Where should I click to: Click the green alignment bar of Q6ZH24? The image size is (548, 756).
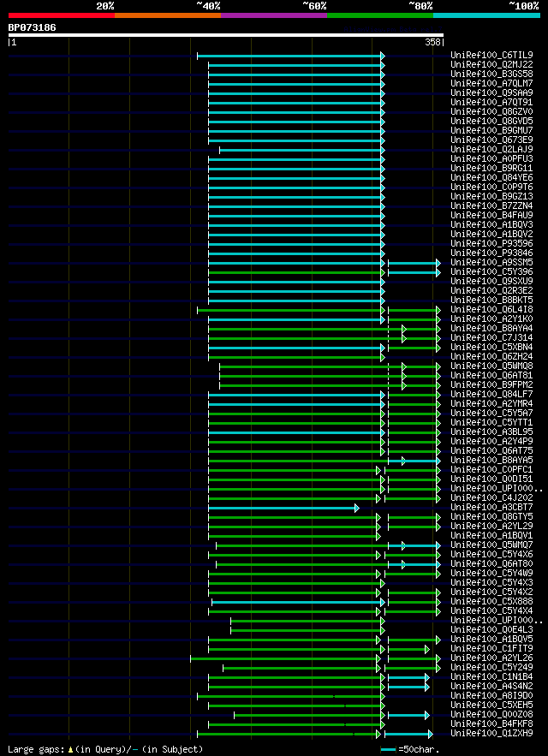point(296,357)
